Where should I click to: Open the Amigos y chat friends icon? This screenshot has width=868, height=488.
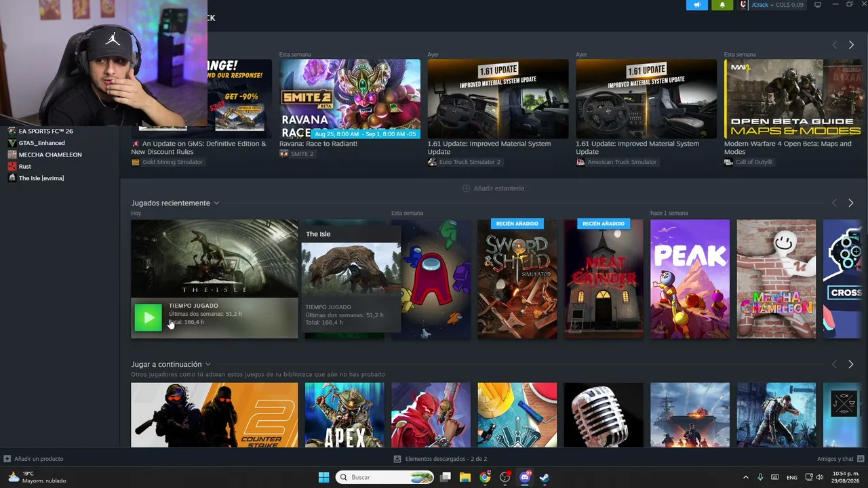coord(859,459)
